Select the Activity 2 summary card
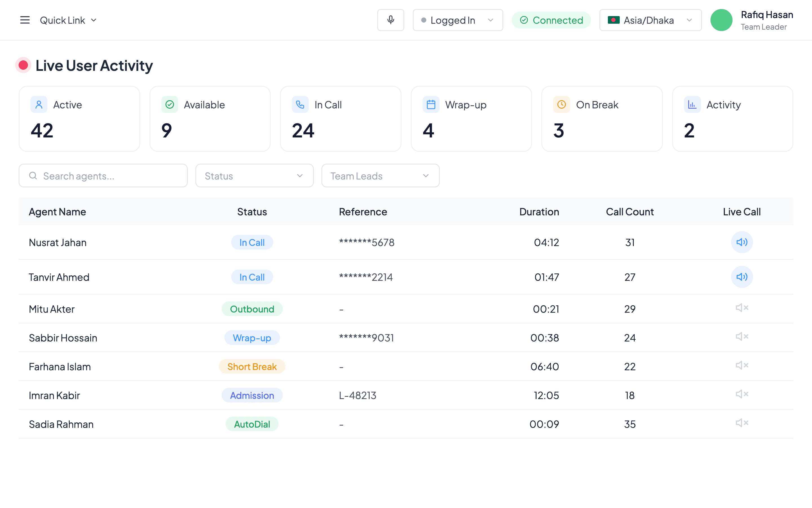This screenshot has height=508, width=812. 732,119
